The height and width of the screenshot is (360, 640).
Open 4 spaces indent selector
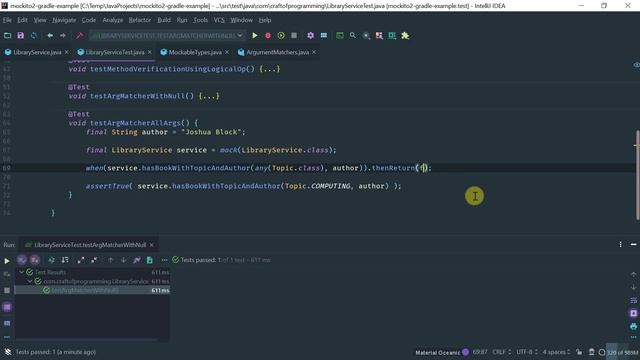556,352
